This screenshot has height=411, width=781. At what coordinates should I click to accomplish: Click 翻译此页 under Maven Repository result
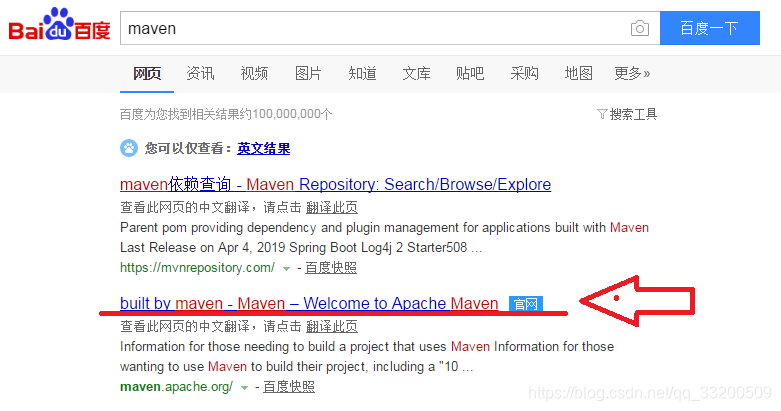click(x=332, y=207)
